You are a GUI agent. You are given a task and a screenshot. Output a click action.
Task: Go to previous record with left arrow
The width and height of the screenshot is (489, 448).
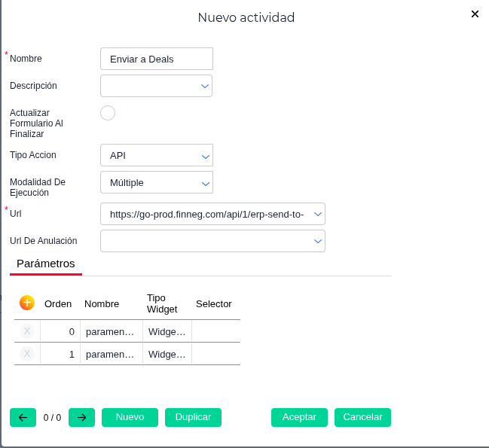23,417
